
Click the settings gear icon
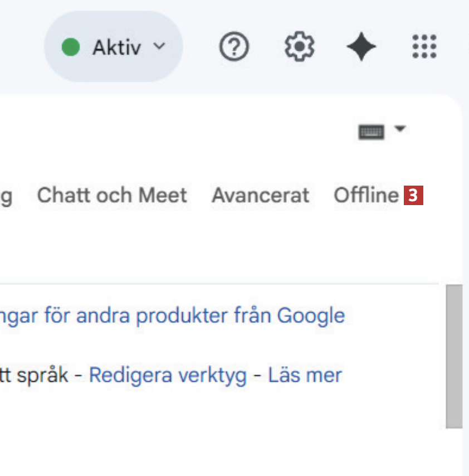coord(300,47)
